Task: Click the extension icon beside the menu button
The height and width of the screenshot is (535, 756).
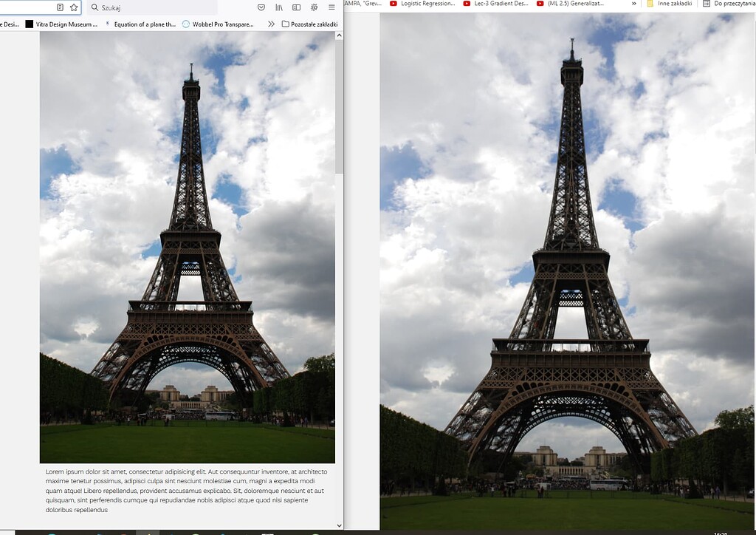Action: coord(314,7)
